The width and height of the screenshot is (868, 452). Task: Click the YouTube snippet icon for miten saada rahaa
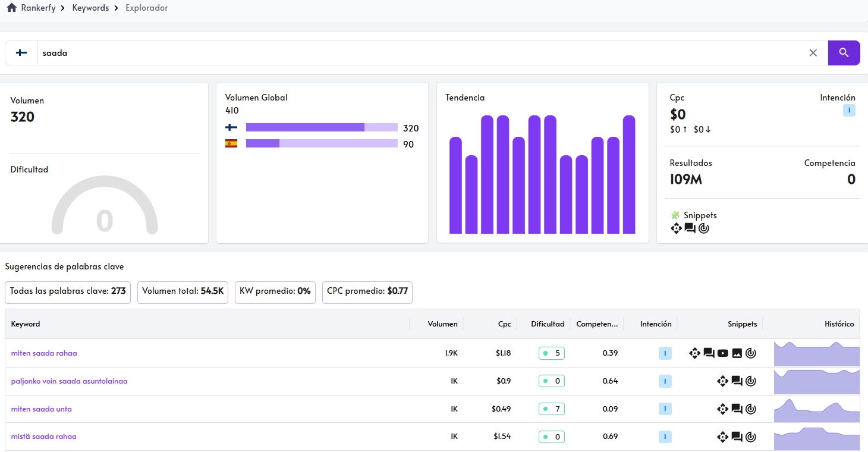pyautogui.click(x=722, y=353)
